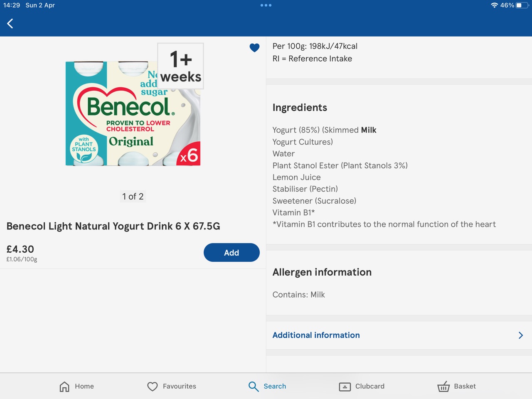532x399 pixels.
Task: Select the '1 of 2' image counter
Action: tap(133, 196)
